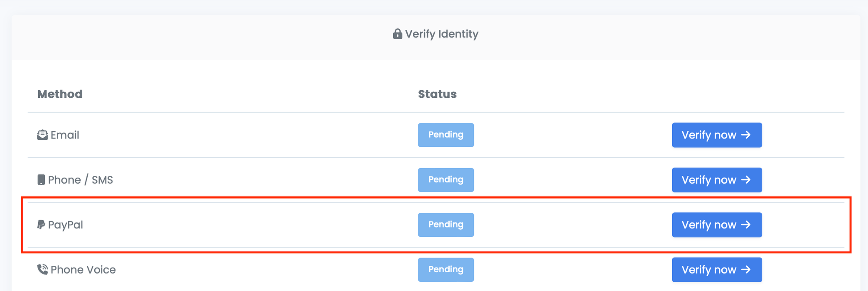
Task: Click the PayPal logo icon
Action: pos(41,225)
